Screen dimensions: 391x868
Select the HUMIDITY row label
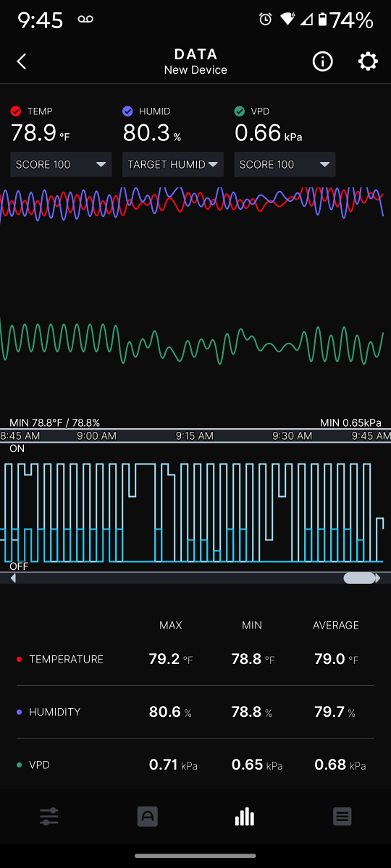[x=54, y=712]
